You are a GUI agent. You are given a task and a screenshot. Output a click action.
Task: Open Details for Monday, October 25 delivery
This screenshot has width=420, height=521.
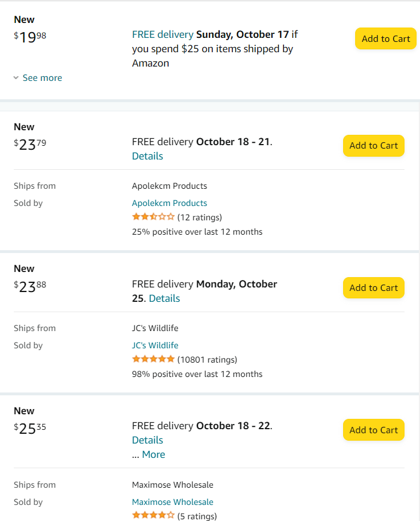pos(164,298)
